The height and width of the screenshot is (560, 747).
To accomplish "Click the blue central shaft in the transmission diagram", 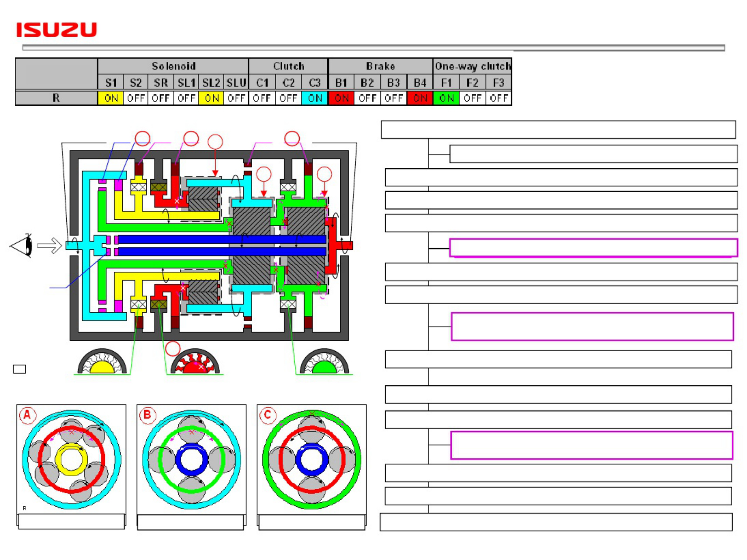I will [222, 245].
